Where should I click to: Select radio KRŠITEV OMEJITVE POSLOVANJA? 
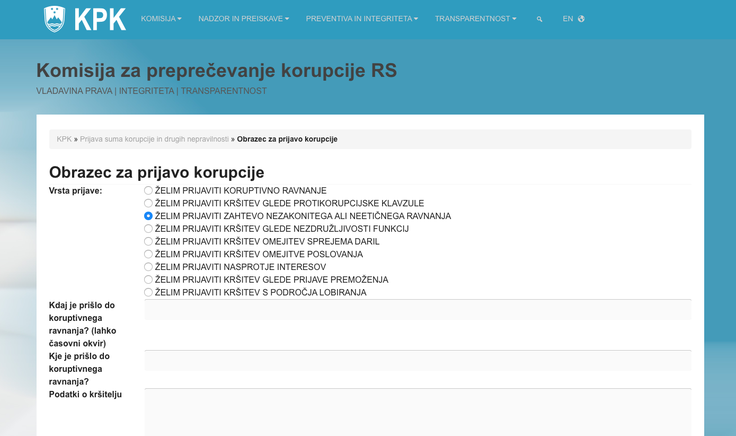[x=148, y=254]
